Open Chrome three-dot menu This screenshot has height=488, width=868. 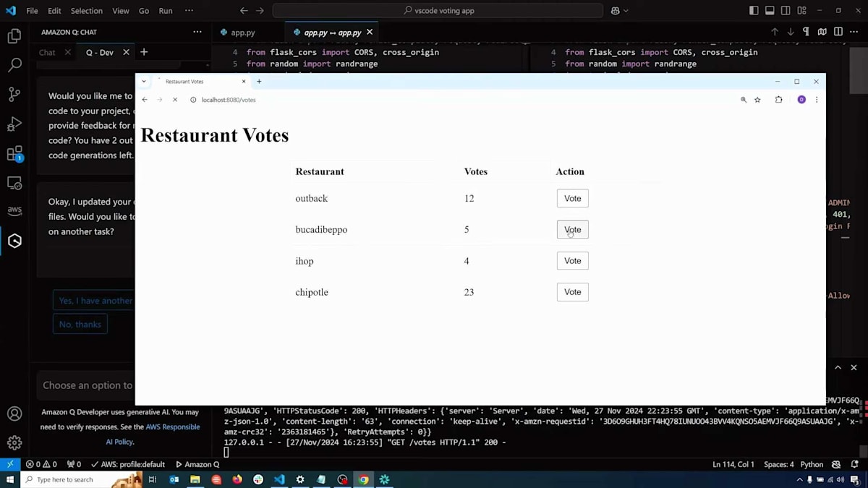coord(817,100)
